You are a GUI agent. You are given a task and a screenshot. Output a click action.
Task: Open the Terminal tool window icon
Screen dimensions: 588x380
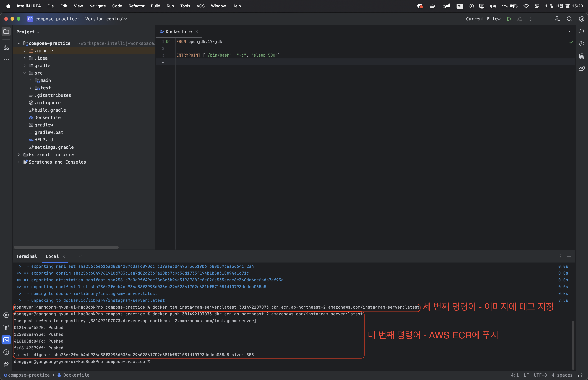click(6, 340)
